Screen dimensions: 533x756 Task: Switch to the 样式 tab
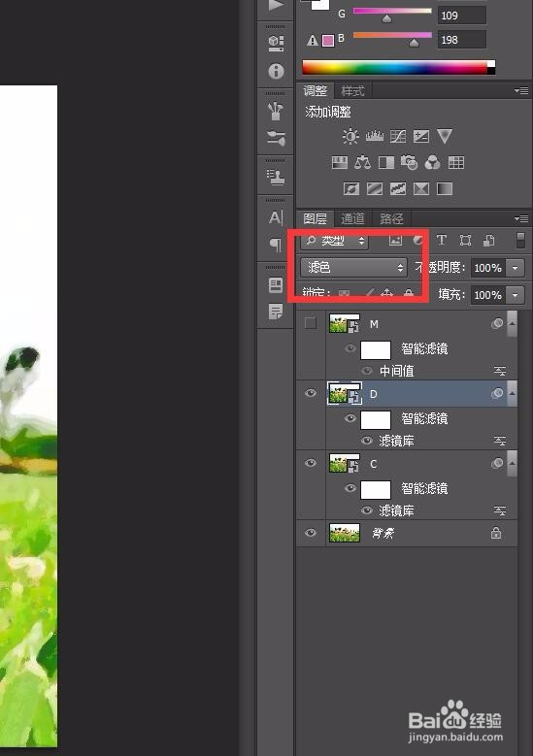352,90
